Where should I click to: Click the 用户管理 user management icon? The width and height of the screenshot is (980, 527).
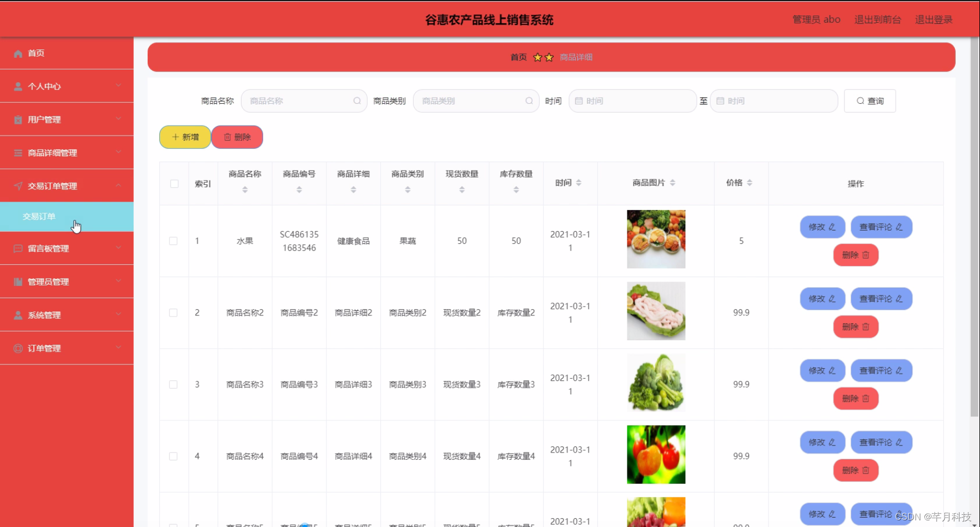pos(17,119)
